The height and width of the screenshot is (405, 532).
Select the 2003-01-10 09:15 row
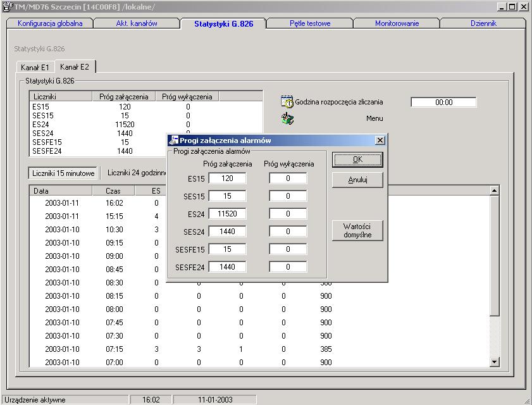click(x=99, y=243)
